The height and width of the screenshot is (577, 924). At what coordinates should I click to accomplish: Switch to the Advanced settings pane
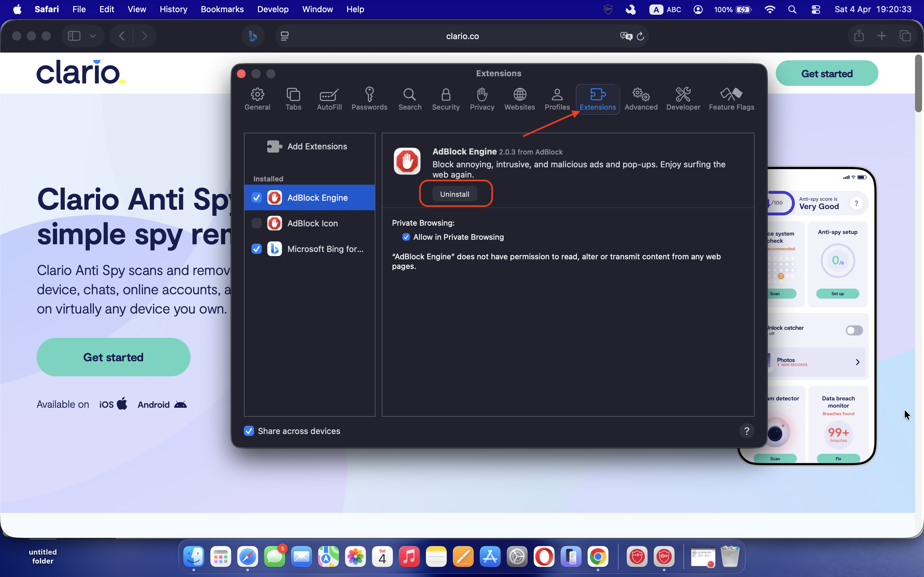pos(640,99)
